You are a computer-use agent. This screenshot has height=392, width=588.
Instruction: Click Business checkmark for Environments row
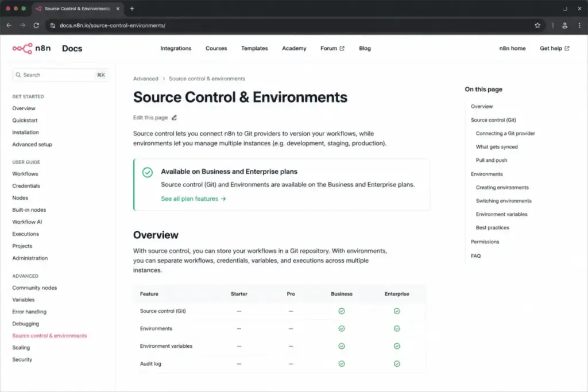(342, 329)
